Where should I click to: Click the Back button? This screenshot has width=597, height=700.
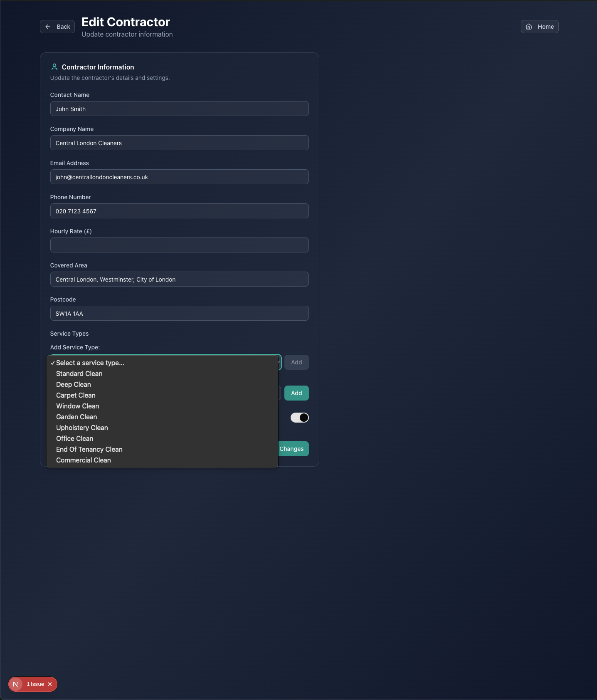click(57, 27)
